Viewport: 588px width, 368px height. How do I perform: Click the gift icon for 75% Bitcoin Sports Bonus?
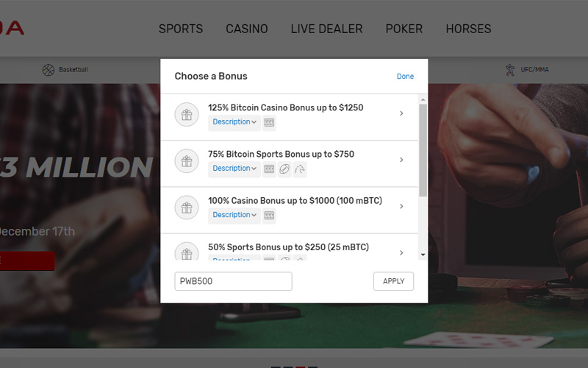(x=187, y=161)
